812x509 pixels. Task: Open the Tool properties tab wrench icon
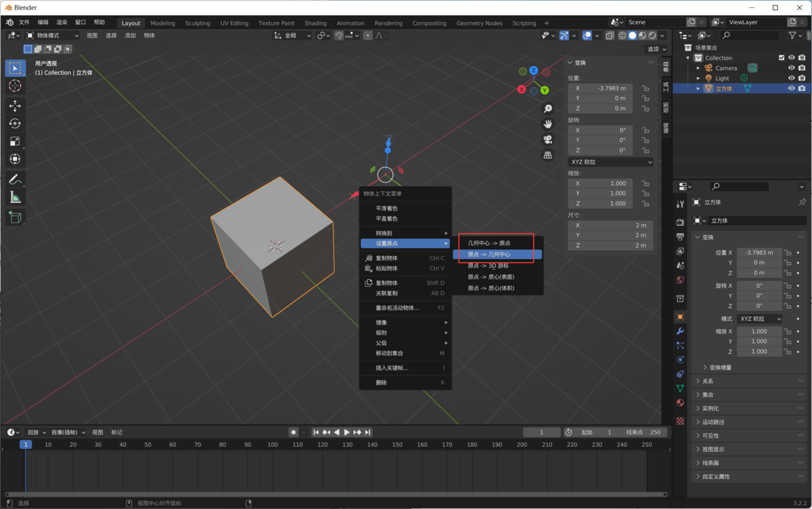pyautogui.click(x=680, y=204)
